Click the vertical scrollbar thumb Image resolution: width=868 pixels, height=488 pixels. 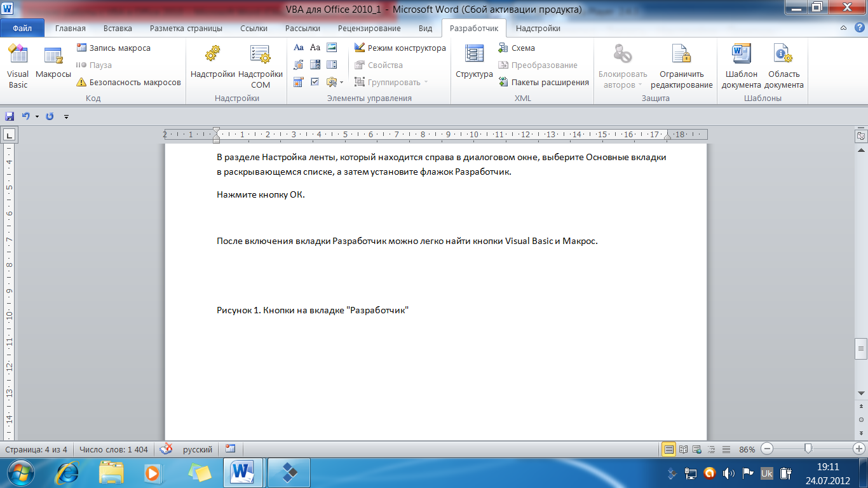(861, 348)
